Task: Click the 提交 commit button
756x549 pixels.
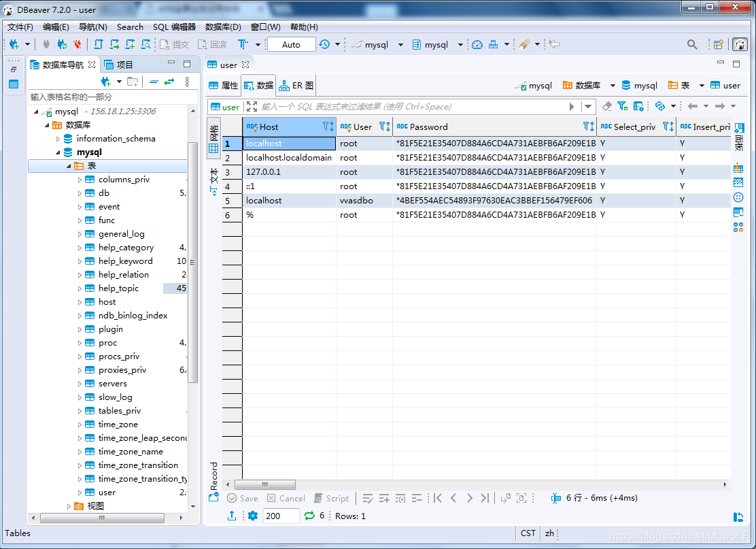Action: coord(175,44)
